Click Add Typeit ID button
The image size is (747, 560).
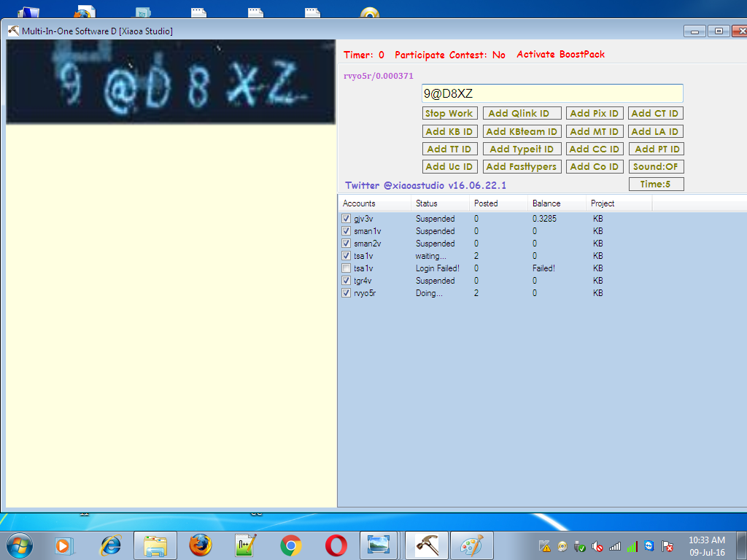pyautogui.click(x=522, y=149)
